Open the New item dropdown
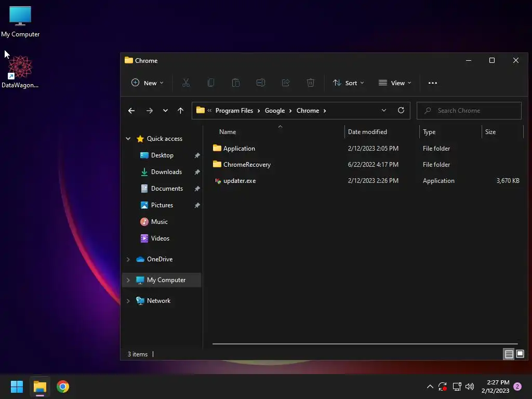This screenshot has width=532, height=399. 147,83
